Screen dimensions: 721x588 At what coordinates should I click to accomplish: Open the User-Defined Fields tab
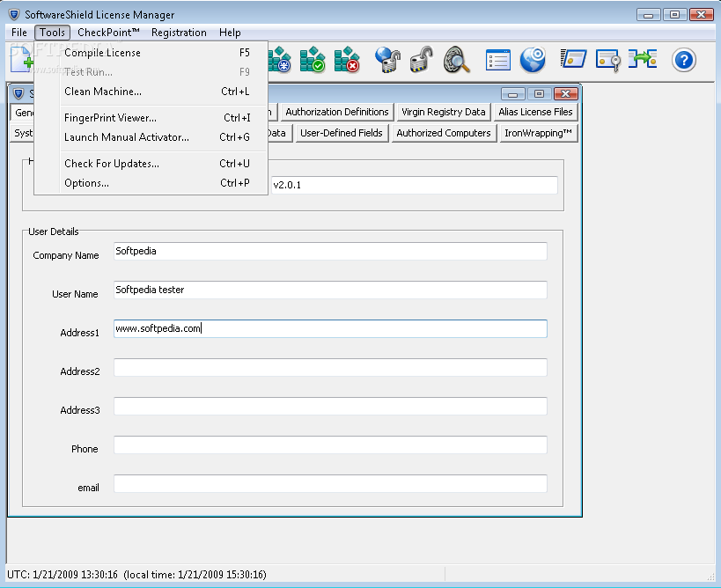[342, 133]
